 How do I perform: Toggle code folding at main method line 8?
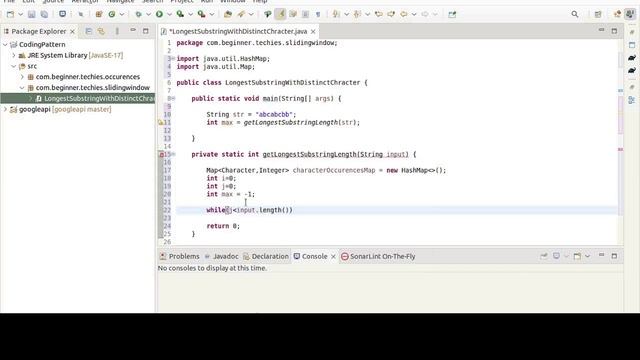(x=173, y=98)
